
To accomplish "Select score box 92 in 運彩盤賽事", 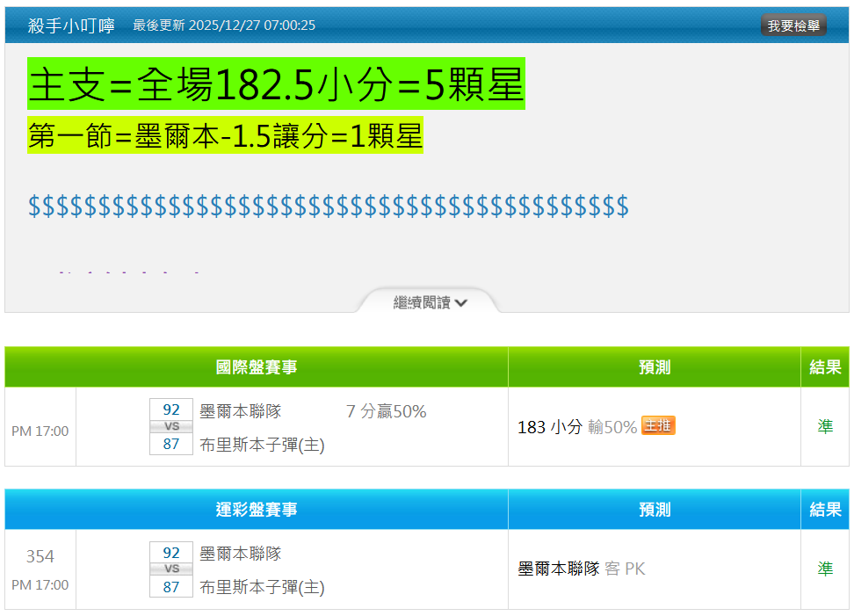I will point(171,553).
